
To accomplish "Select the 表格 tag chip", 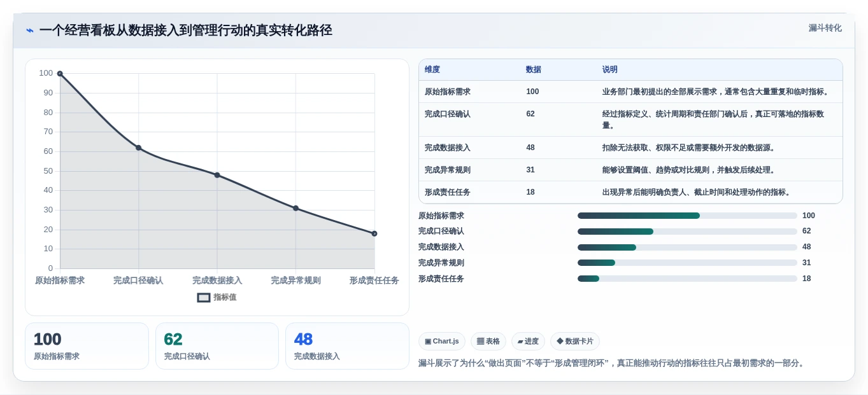I will [x=488, y=342].
